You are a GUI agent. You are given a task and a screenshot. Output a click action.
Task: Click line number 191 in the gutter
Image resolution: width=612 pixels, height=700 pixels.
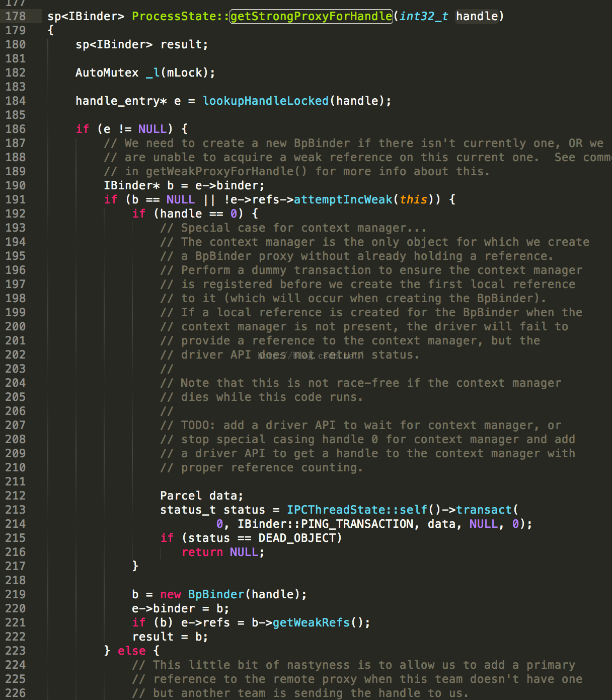coord(16,199)
